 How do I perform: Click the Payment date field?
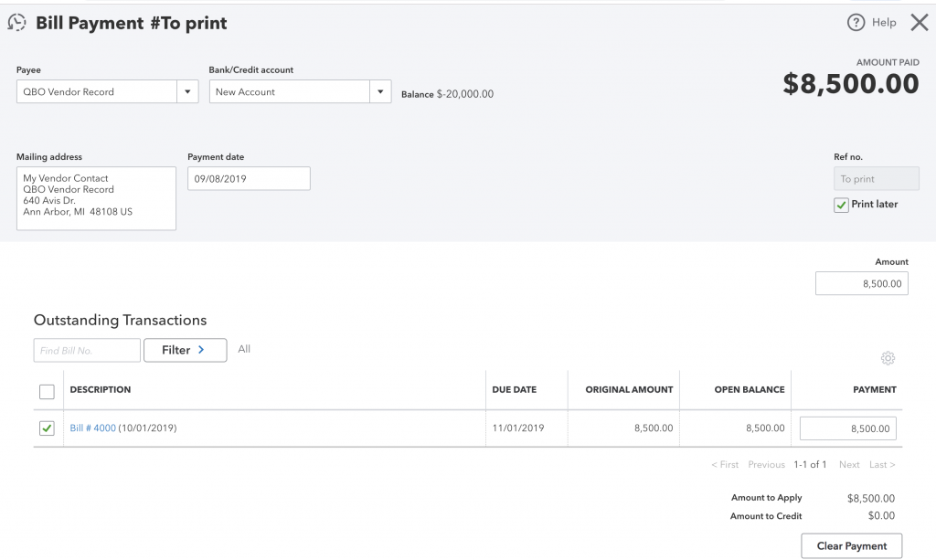(249, 178)
